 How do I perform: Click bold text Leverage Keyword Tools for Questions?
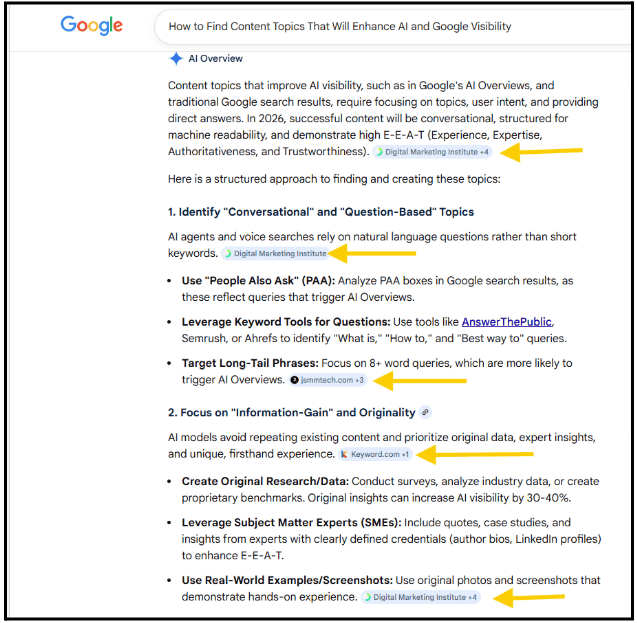tap(286, 322)
